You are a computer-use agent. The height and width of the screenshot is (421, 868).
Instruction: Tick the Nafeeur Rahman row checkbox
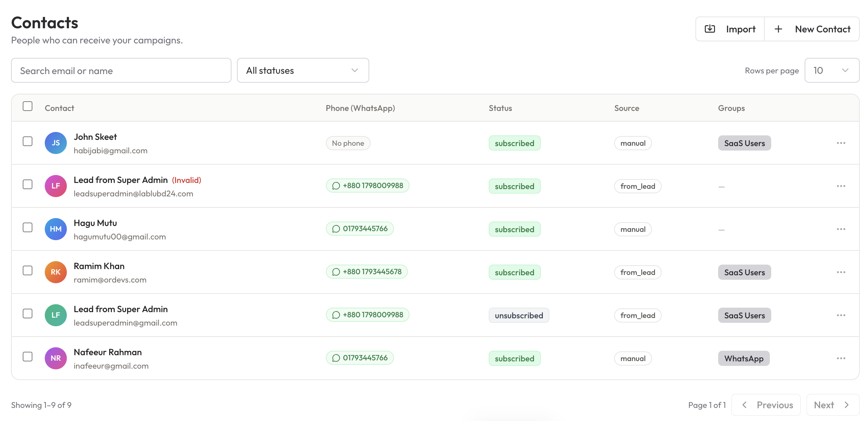point(28,357)
